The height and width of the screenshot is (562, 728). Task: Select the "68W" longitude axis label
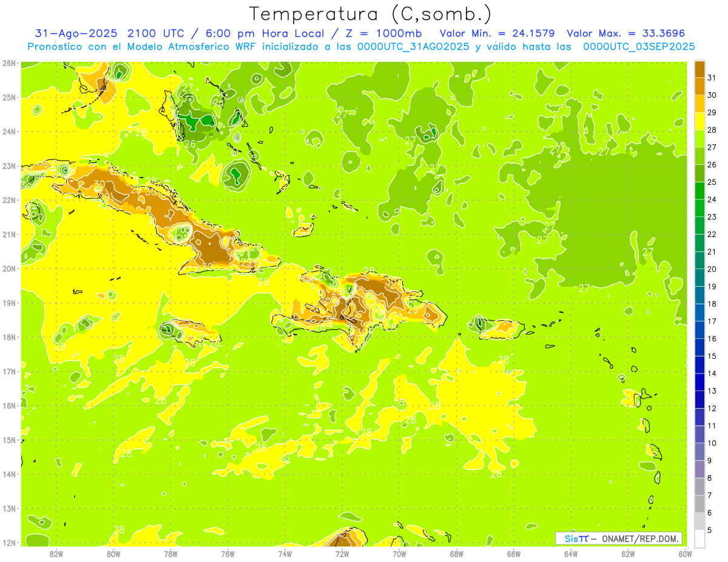point(457,554)
